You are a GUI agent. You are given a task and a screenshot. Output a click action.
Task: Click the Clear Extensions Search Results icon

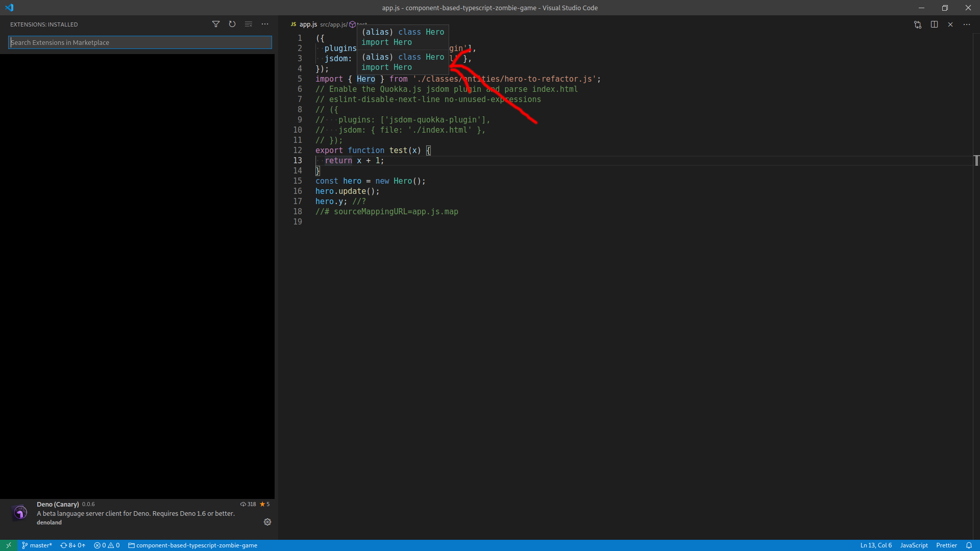tap(248, 24)
